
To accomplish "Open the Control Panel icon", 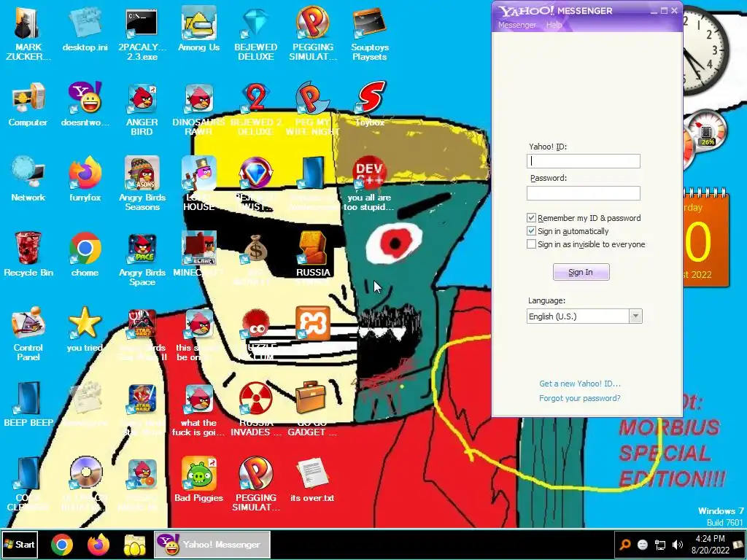I will (x=28, y=333).
